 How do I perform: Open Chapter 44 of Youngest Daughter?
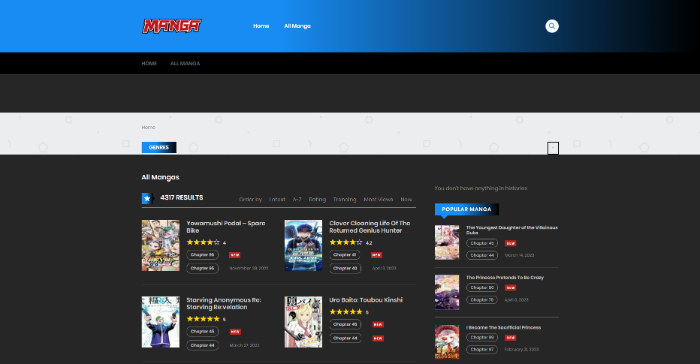tap(482, 255)
